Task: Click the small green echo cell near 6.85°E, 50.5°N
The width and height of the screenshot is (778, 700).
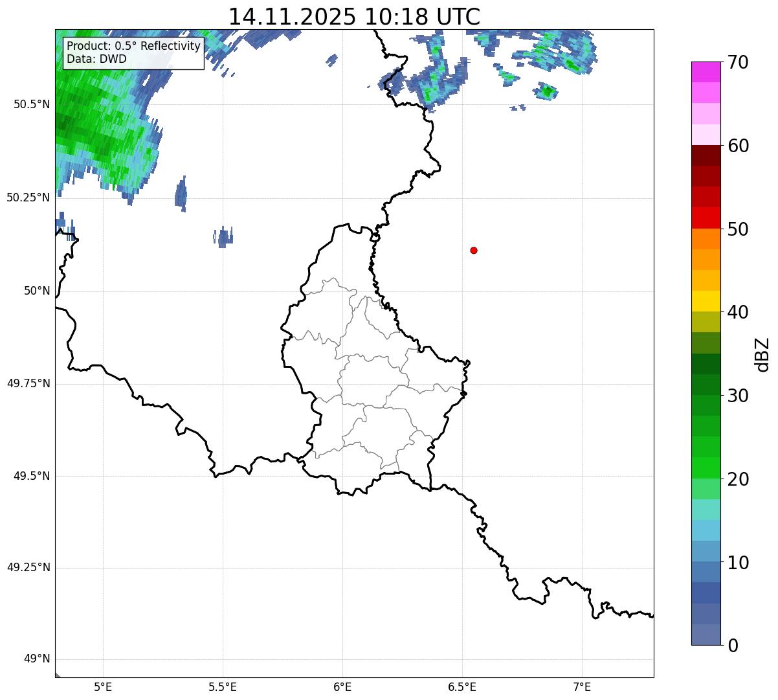Action: 548,91
